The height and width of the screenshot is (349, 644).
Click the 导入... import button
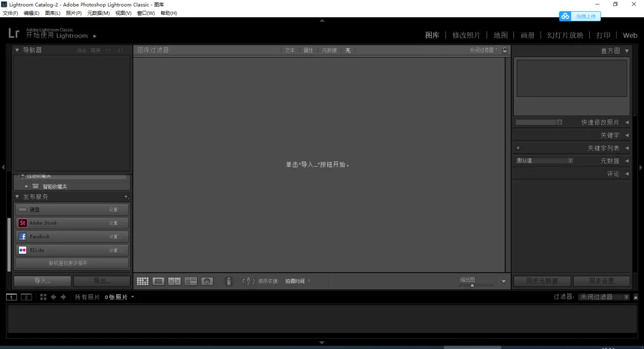click(x=42, y=281)
